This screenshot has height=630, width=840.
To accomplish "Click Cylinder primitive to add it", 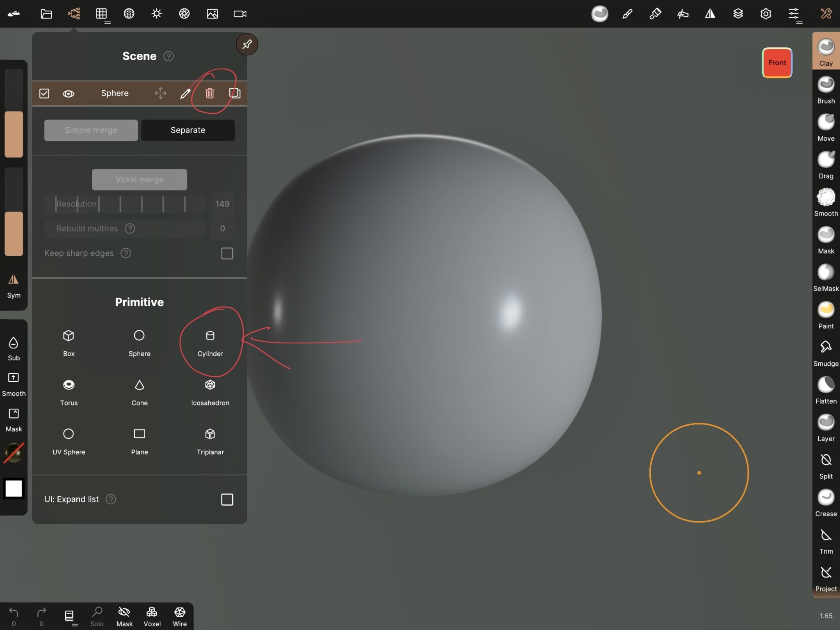I will (210, 341).
